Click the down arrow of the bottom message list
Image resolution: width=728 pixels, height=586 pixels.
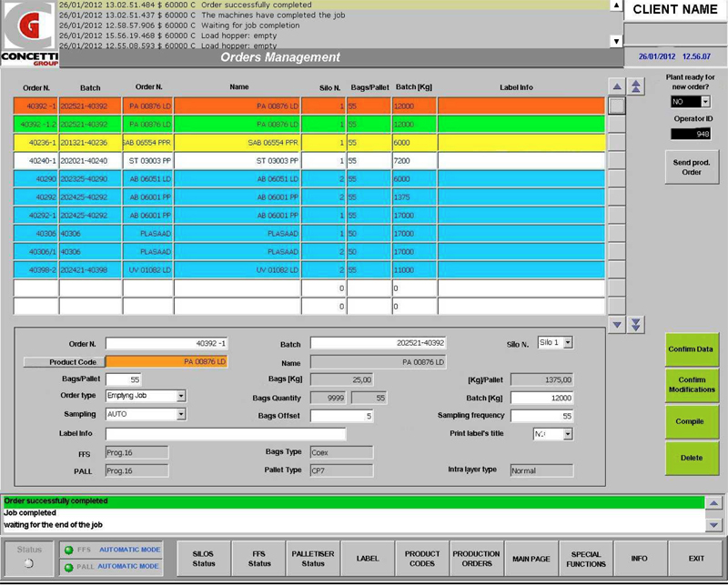coord(713,525)
